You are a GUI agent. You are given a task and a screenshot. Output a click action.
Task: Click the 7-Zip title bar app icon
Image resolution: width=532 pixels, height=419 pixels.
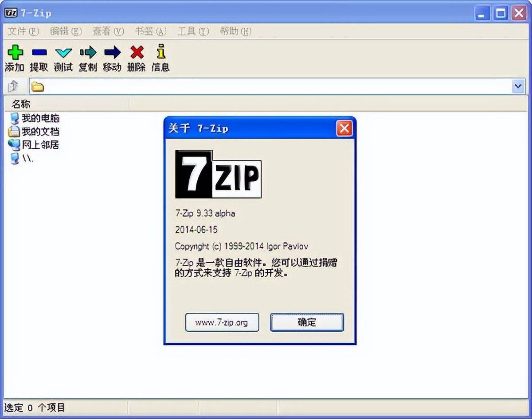click(x=10, y=13)
